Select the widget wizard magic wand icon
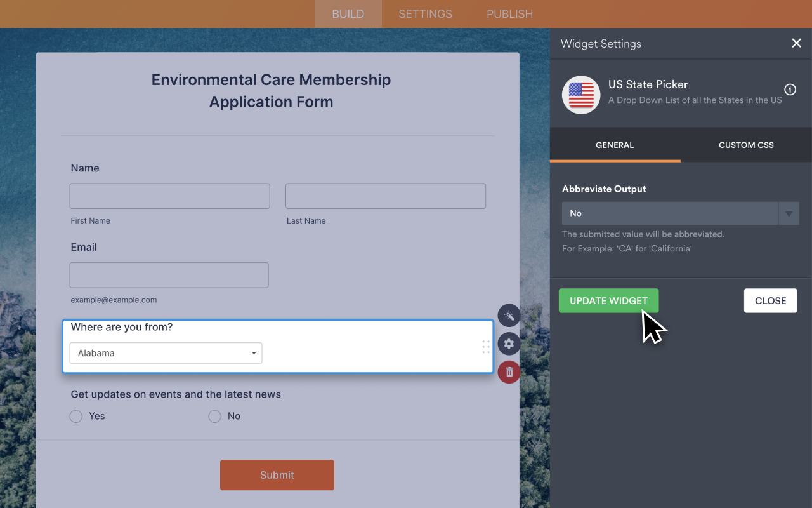The height and width of the screenshot is (508, 812). point(509,316)
